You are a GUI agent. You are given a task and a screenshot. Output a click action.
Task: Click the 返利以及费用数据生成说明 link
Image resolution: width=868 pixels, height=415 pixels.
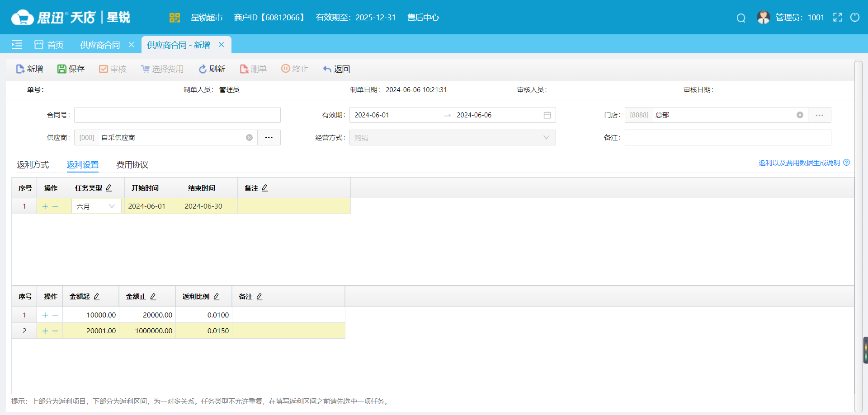click(x=798, y=163)
